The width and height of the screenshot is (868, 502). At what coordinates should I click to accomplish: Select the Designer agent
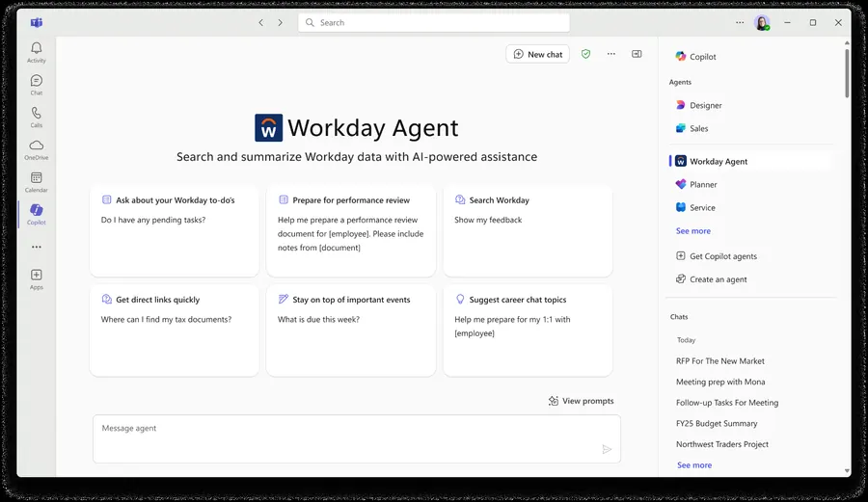[x=698, y=105]
